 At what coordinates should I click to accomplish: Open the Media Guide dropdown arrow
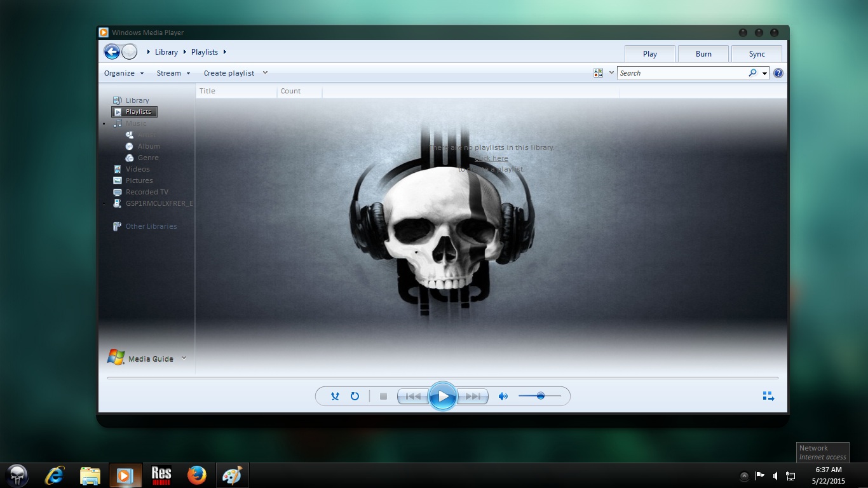coord(184,358)
